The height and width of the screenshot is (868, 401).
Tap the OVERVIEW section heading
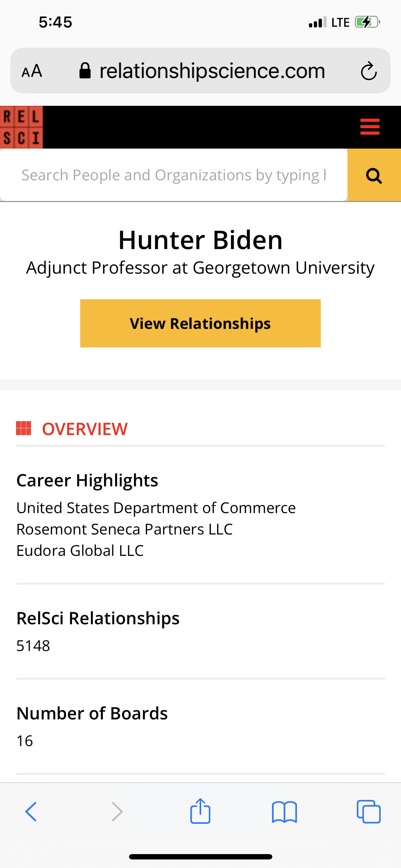coord(84,429)
